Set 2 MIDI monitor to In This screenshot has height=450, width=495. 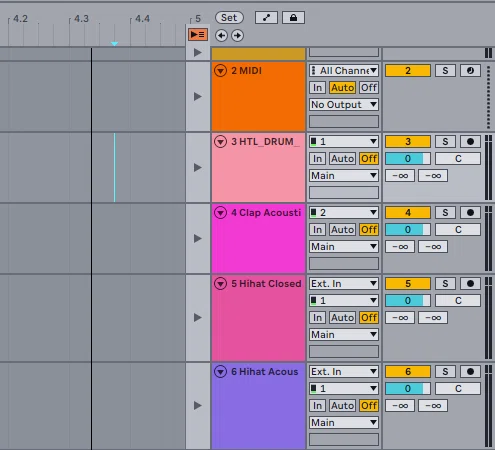tap(317, 88)
